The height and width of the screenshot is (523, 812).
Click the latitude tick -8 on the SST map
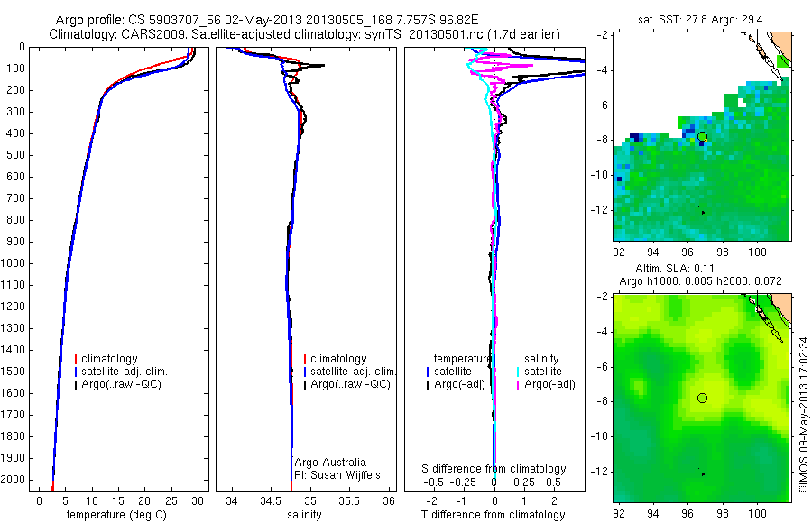(603, 140)
